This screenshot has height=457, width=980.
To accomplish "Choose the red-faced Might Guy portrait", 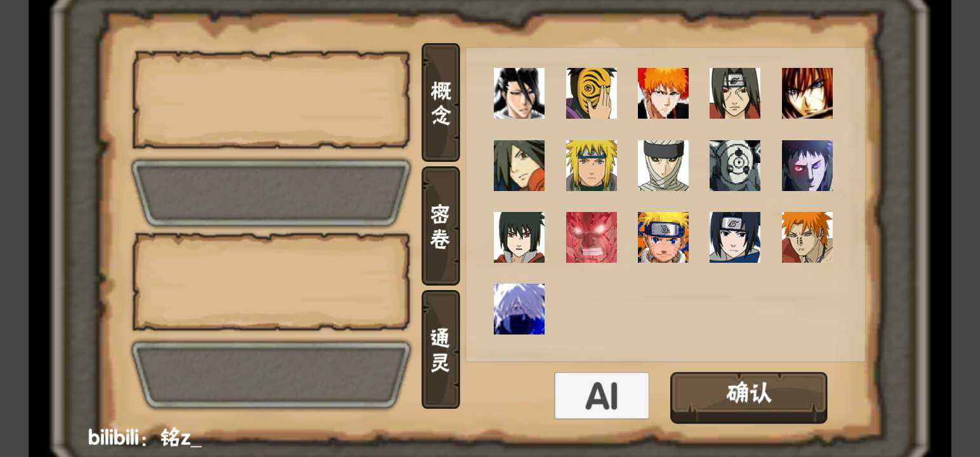I will 591,237.
